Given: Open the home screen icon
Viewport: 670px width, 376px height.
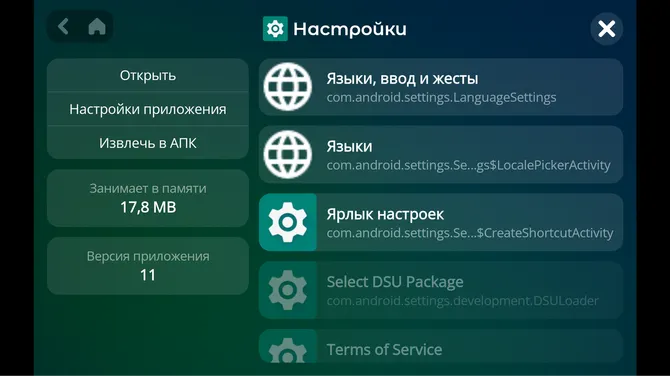Looking at the screenshot, I should pyautogui.click(x=97, y=26).
